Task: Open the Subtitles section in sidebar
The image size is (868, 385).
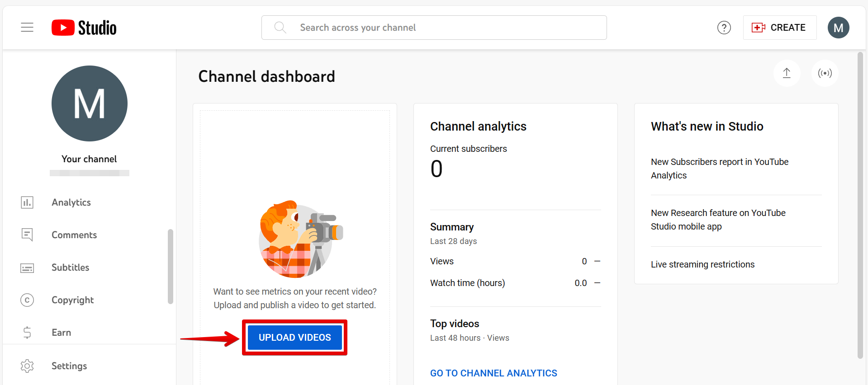Action: pyautogui.click(x=71, y=268)
